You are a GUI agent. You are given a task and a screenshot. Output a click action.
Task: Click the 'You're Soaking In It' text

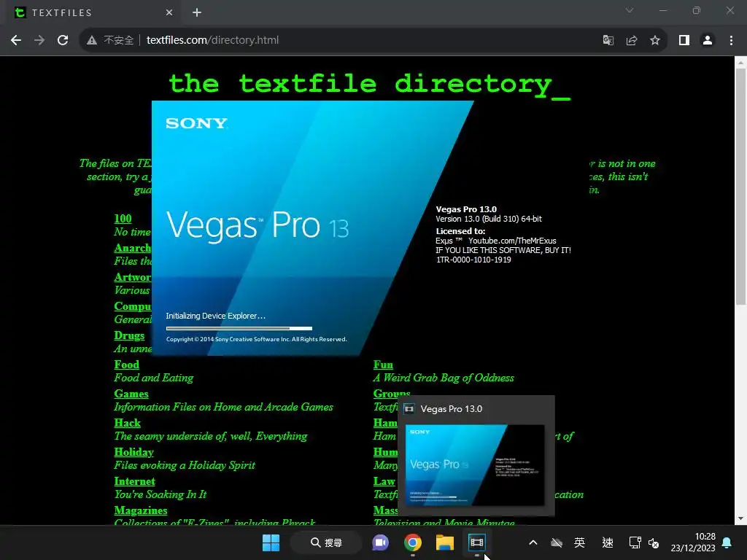pos(160,495)
